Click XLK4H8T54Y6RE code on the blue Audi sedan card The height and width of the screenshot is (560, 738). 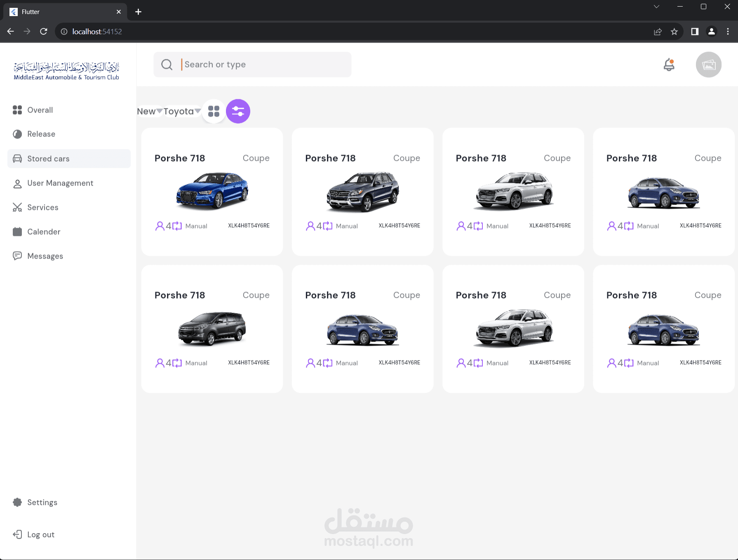[249, 226]
